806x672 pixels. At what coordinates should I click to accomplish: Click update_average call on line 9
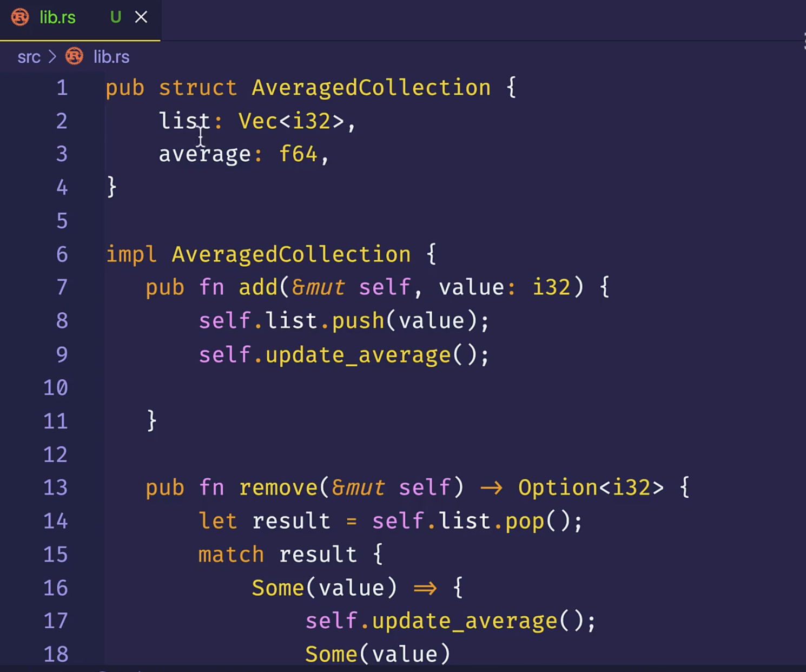tap(358, 355)
